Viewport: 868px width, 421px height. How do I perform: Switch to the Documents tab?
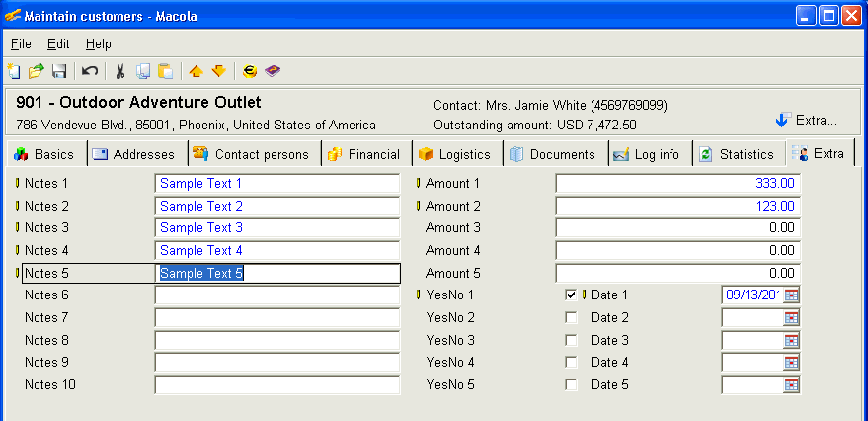tap(556, 154)
